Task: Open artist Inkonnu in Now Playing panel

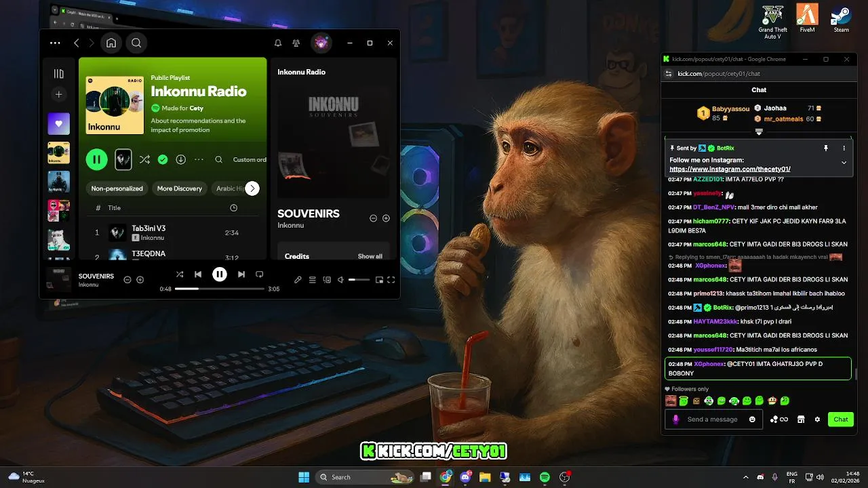Action: pyautogui.click(x=291, y=225)
